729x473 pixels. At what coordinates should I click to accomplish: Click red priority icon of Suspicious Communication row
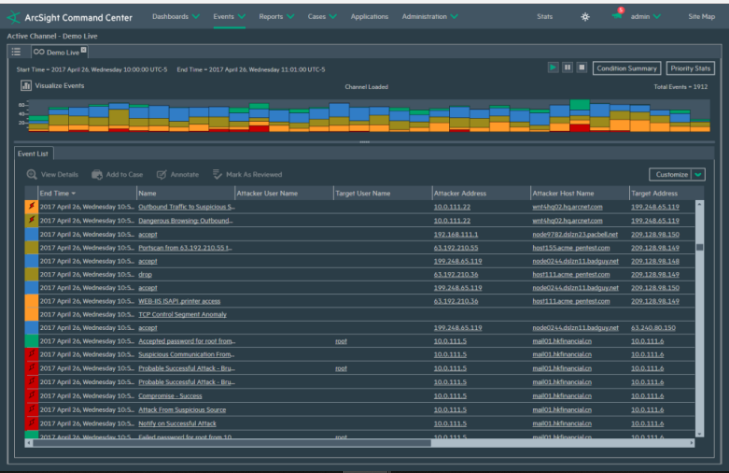point(32,354)
